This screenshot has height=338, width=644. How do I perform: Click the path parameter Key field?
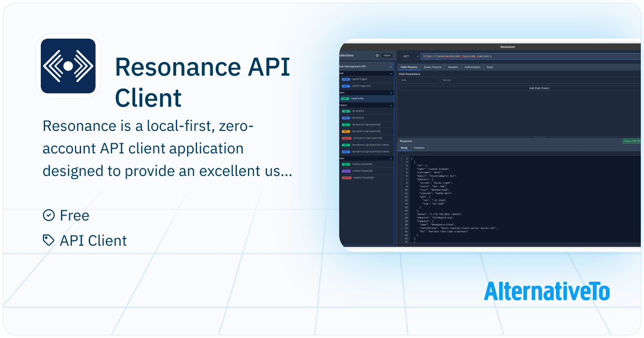point(419,80)
